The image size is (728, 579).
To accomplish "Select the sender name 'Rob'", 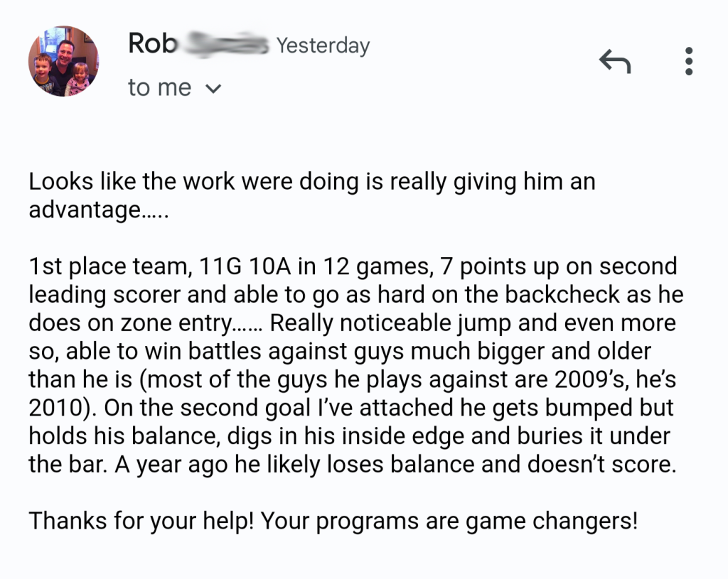I will (153, 43).
